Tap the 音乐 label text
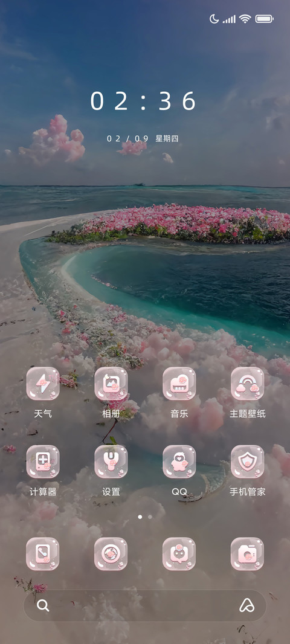 pos(179,414)
